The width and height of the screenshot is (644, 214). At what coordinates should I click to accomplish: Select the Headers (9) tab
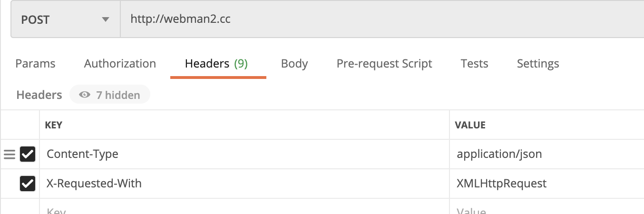tap(216, 64)
